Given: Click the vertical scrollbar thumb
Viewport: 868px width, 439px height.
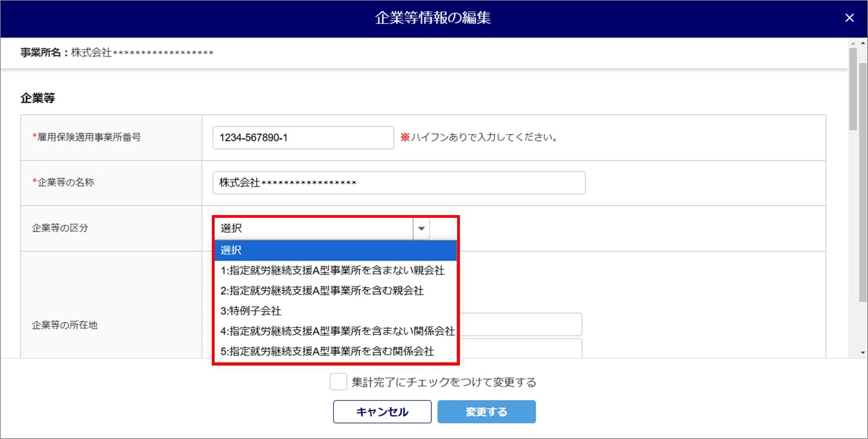Looking at the screenshot, I should tap(853, 88).
